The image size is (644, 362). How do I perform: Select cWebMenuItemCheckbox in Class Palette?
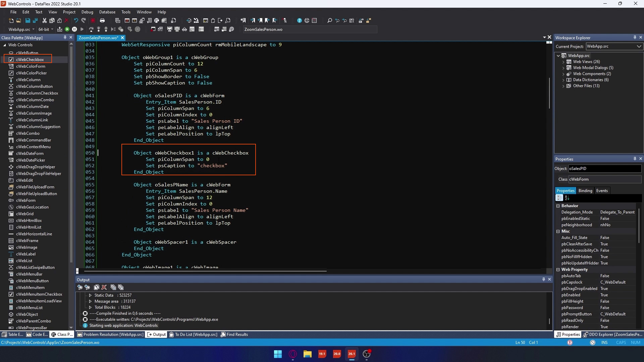click(x=39, y=294)
